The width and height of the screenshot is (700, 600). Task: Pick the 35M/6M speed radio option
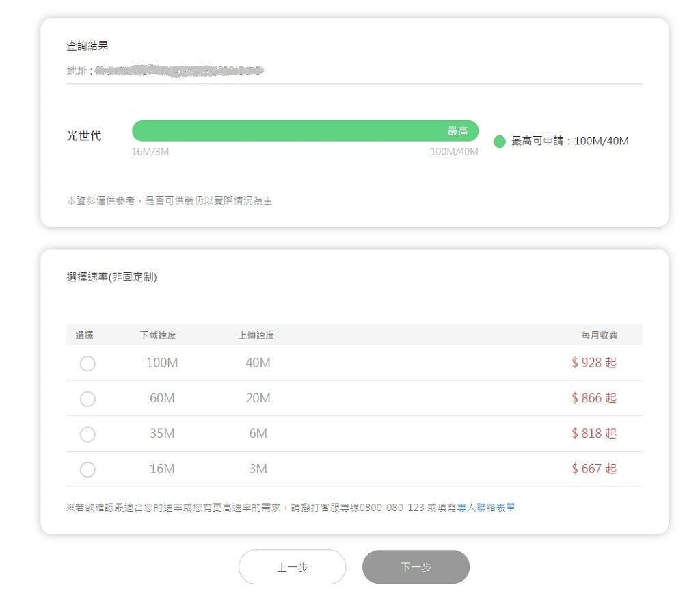click(87, 434)
